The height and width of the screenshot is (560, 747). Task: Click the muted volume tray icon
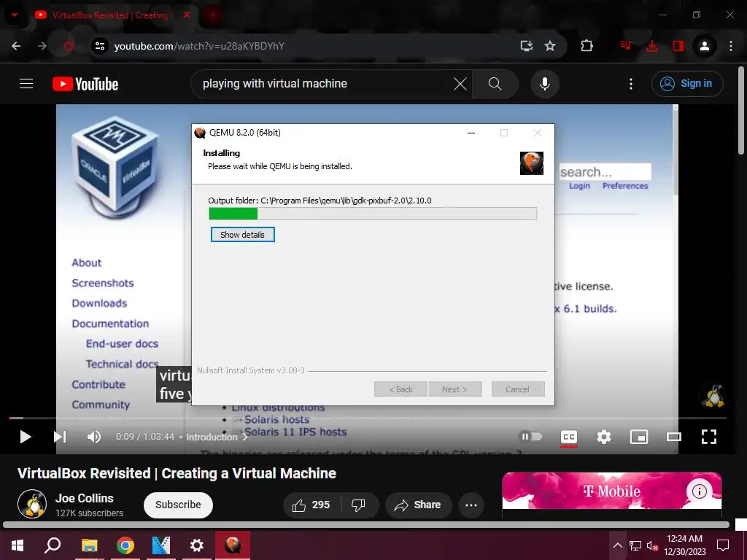click(652, 545)
